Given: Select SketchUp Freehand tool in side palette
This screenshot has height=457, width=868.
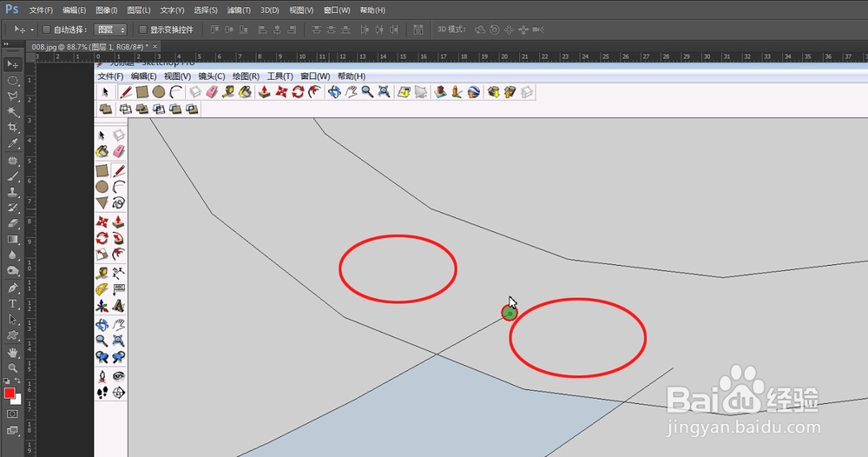Looking at the screenshot, I should tap(118, 203).
